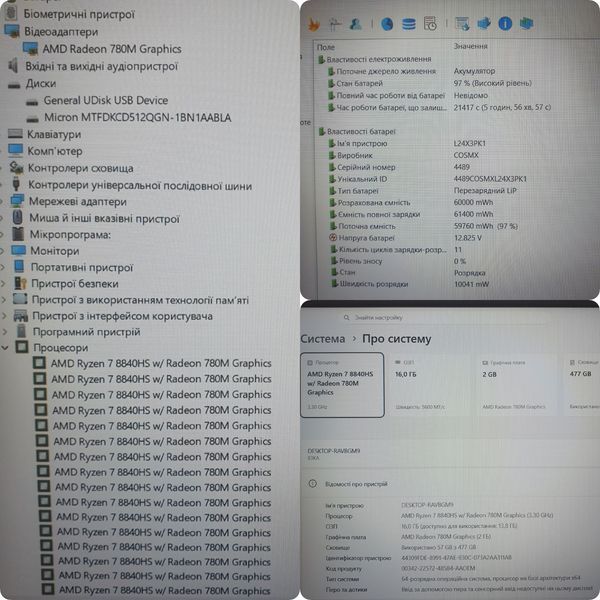Click the ОЗП 16,0 ГБ card
600x600 pixels.
(x=429, y=385)
